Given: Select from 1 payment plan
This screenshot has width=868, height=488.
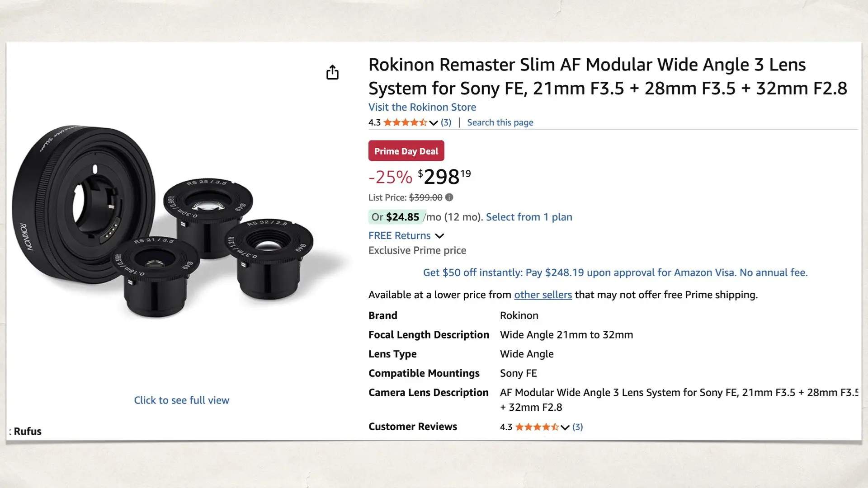Looking at the screenshot, I should click(529, 217).
